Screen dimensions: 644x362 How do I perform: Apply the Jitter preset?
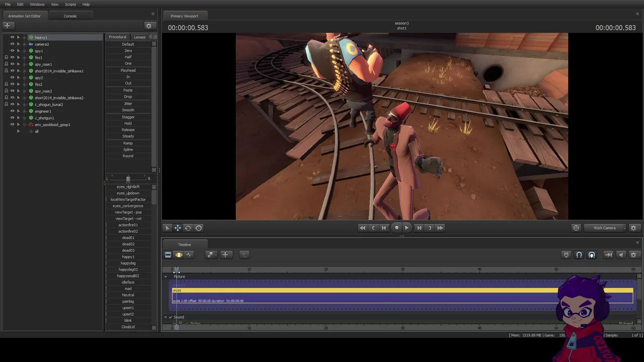[128, 104]
